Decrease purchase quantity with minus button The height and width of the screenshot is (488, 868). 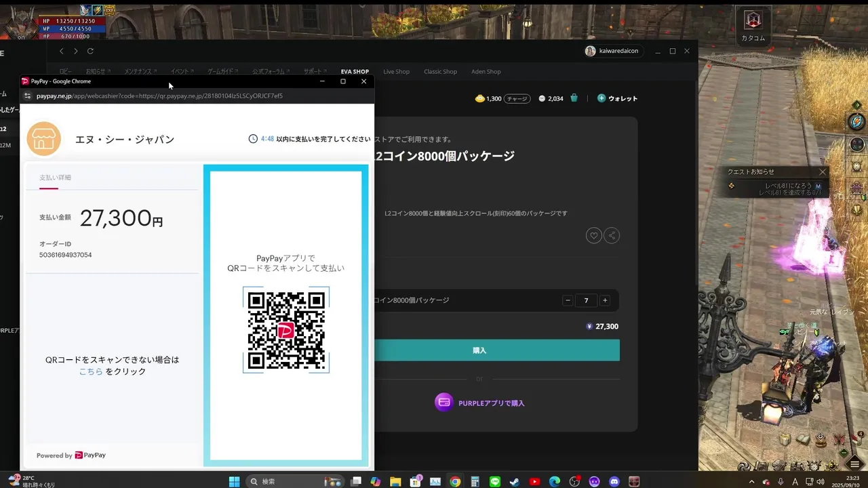click(568, 300)
